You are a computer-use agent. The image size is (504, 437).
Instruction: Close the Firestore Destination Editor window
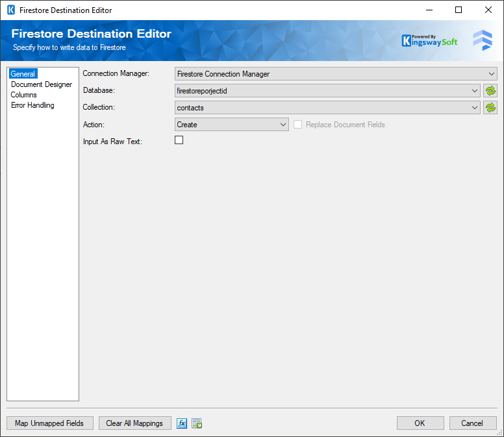[x=488, y=10]
